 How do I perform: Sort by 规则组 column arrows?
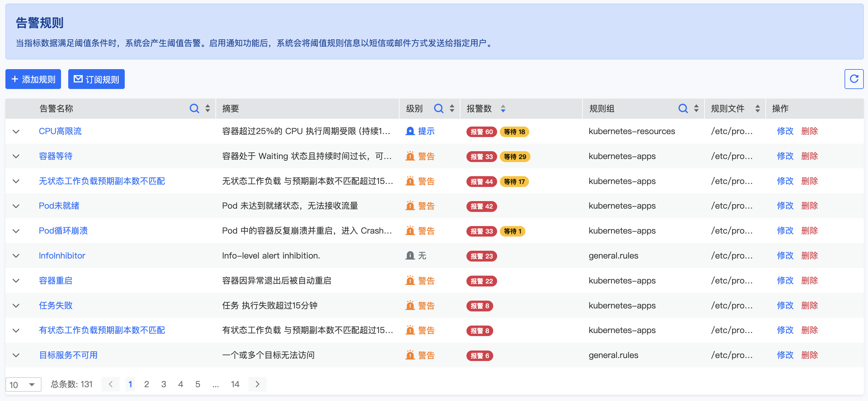pyautogui.click(x=696, y=109)
